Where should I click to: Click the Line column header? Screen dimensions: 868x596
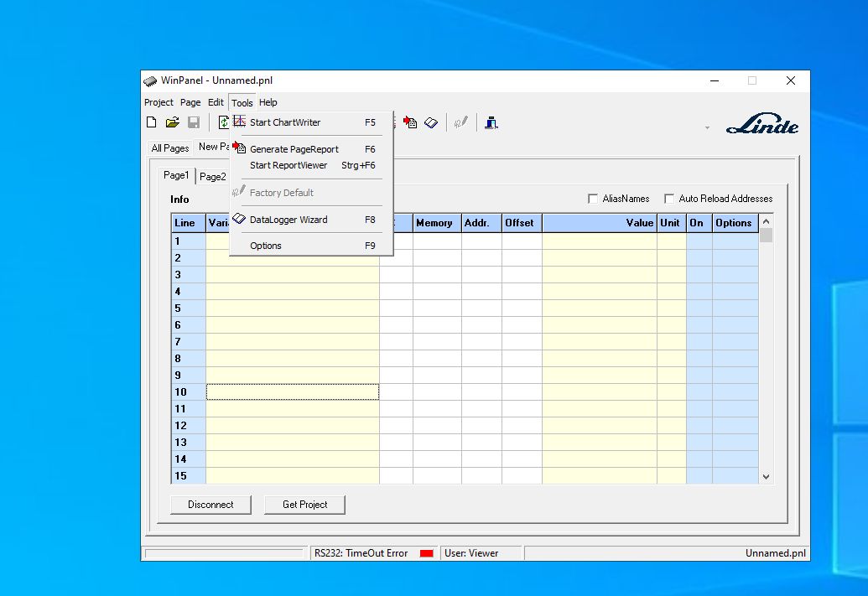[188, 223]
